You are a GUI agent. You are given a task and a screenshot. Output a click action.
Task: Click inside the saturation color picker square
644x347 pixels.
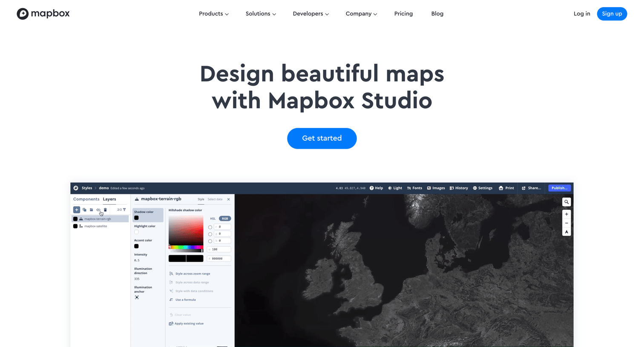point(186,231)
